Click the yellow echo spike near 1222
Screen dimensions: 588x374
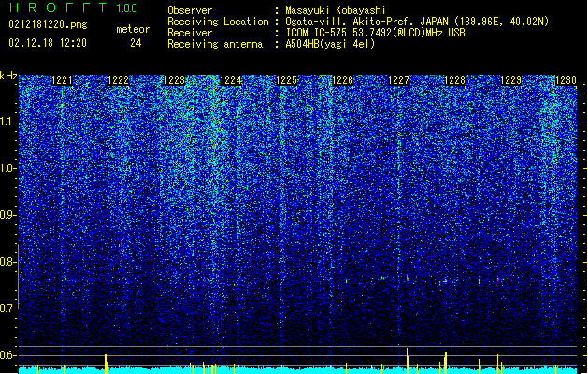click(106, 364)
